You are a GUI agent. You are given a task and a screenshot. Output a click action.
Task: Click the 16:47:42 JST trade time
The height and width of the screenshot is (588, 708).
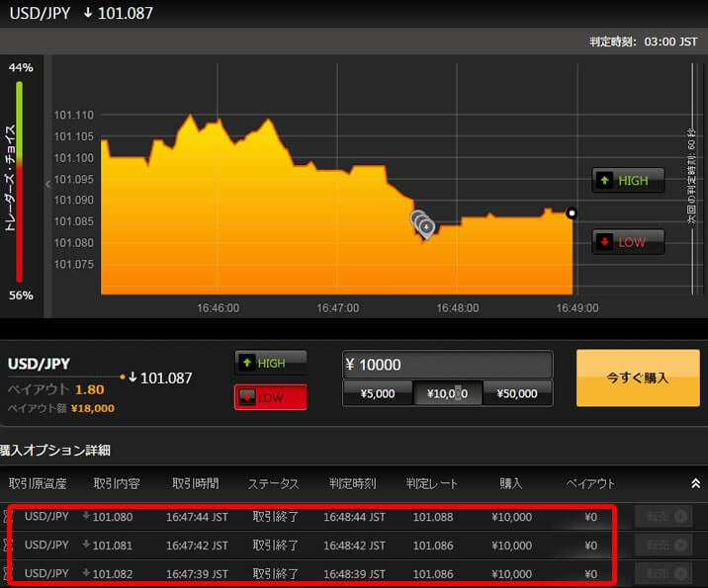click(x=197, y=546)
